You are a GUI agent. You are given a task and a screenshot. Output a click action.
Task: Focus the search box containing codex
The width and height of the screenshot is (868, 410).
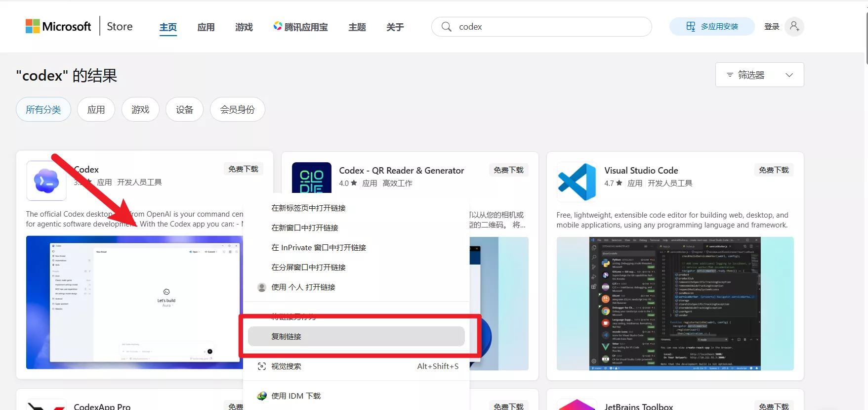pyautogui.click(x=541, y=27)
